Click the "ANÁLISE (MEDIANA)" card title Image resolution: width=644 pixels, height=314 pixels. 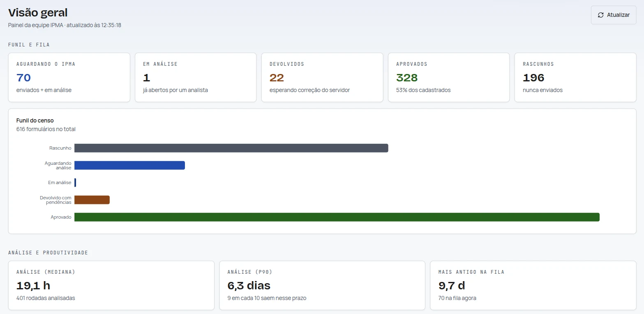[46, 272]
